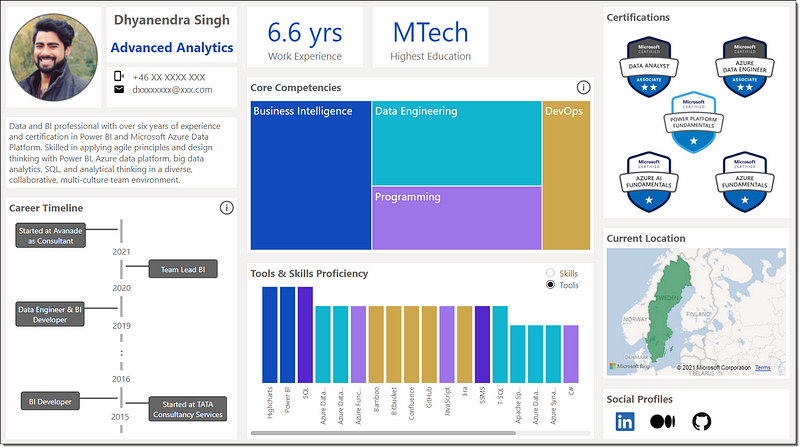800x448 pixels.
Task: Click the Highcharts bar in the chart
Action: 270,337
